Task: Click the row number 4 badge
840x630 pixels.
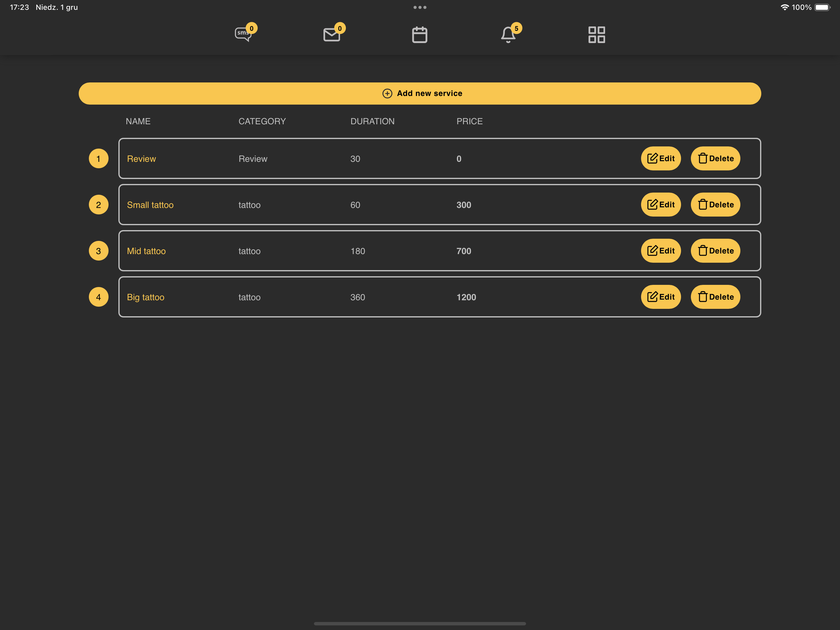Action: click(x=98, y=297)
